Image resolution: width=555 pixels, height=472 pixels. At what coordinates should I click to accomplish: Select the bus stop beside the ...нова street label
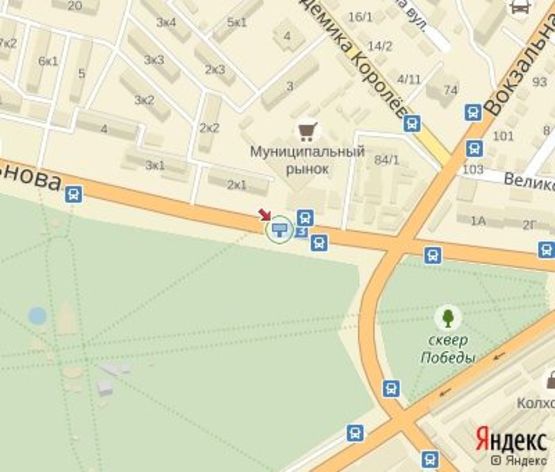tap(74, 195)
